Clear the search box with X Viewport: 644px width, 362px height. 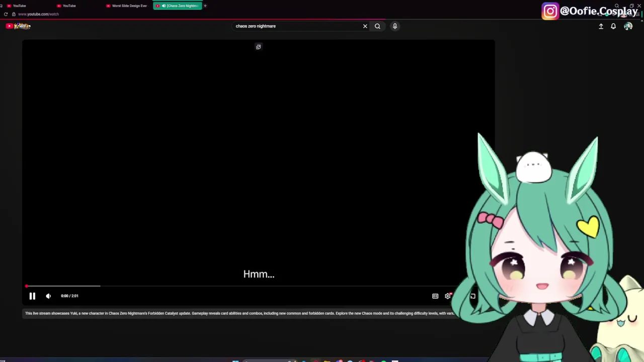point(365,26)
